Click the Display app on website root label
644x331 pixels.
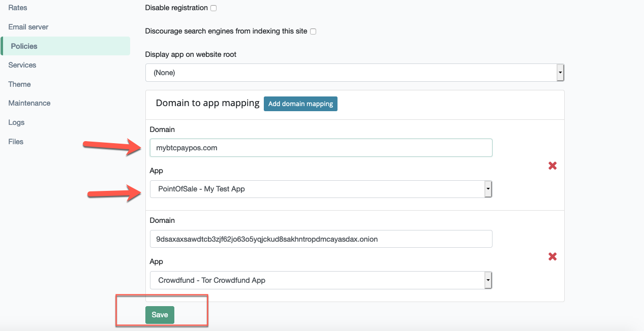point(191,54)
